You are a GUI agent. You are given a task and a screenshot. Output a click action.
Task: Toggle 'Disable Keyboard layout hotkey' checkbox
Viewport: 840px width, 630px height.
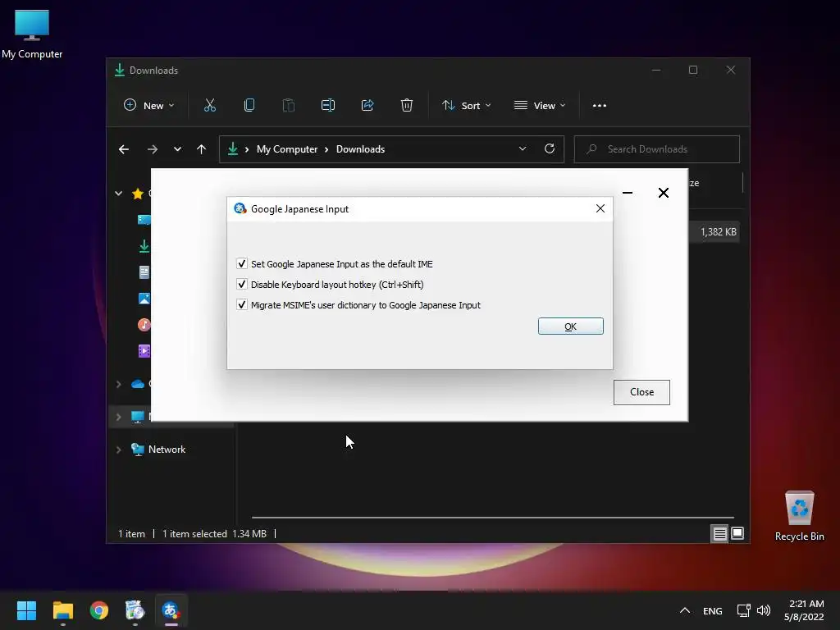[x=242, y=285]
